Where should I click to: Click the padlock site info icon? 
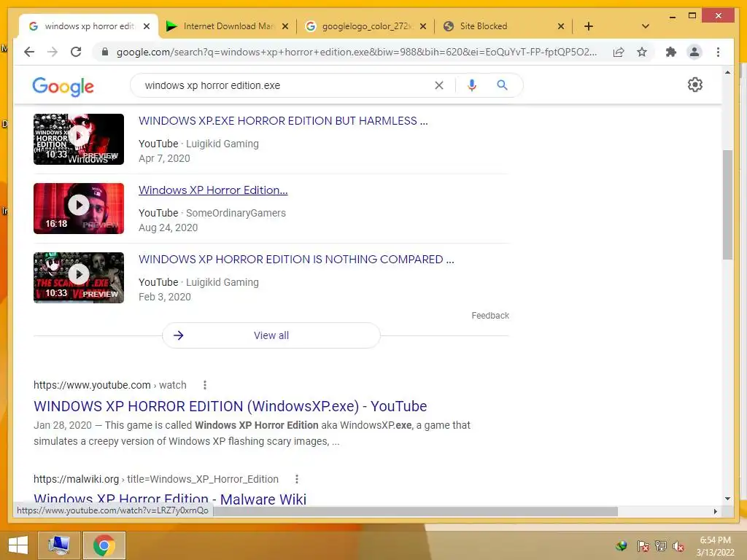coord(105,52)
